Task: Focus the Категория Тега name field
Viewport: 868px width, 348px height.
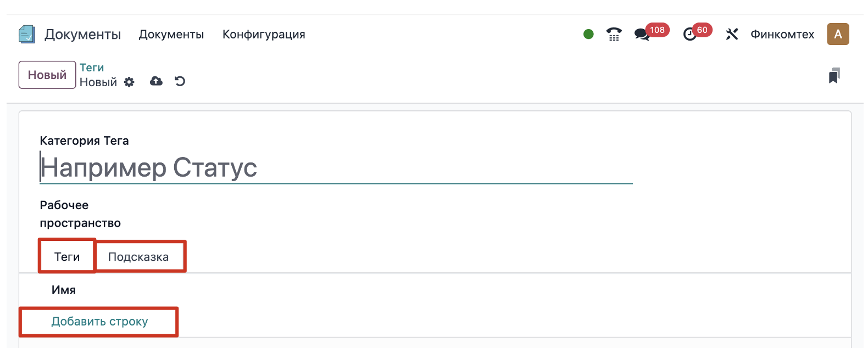Action: click(335, 168)
